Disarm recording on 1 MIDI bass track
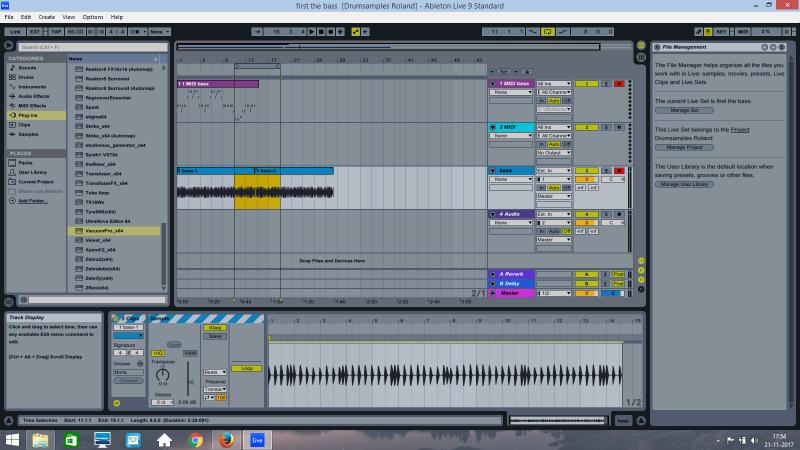The image size is (800, 450). [619, 84]
